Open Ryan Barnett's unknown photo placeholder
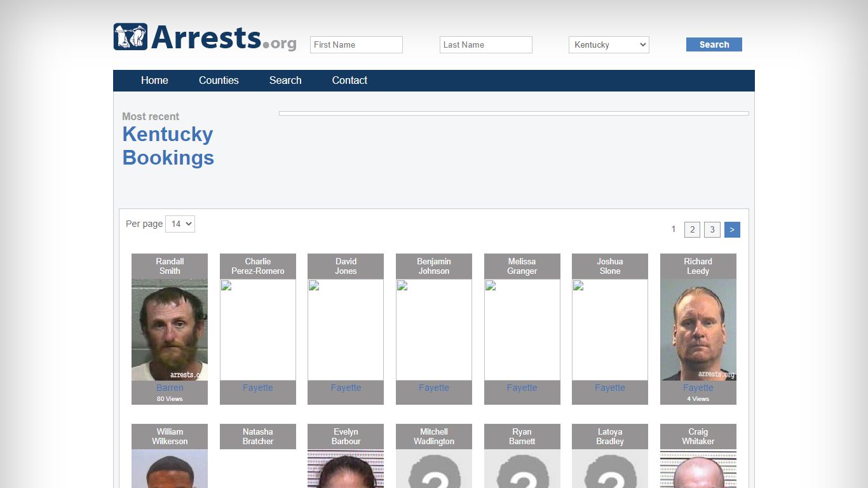The height and width of the screenshot is (488, 868). (522, 469)
